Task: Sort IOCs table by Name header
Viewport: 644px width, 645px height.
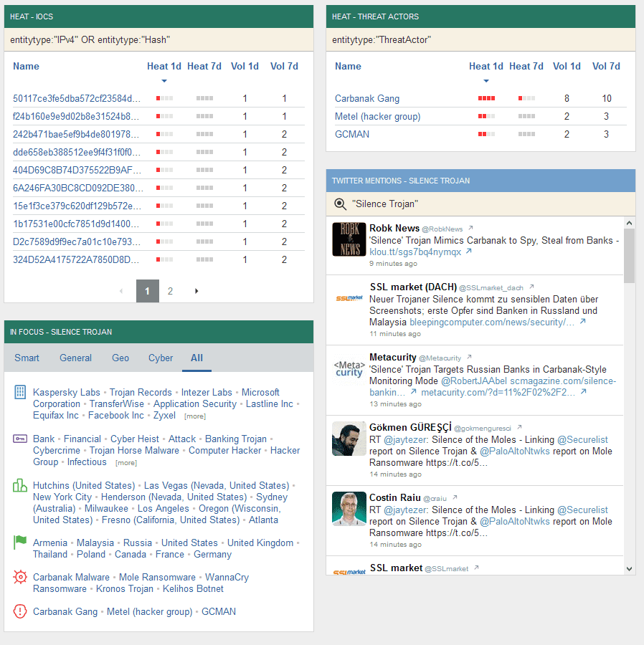Action: click(26, 66)
